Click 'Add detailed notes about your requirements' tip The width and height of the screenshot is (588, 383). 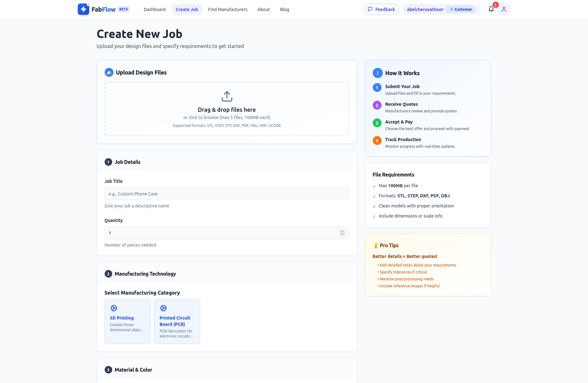pyautogui.click(x=418, y=265)
